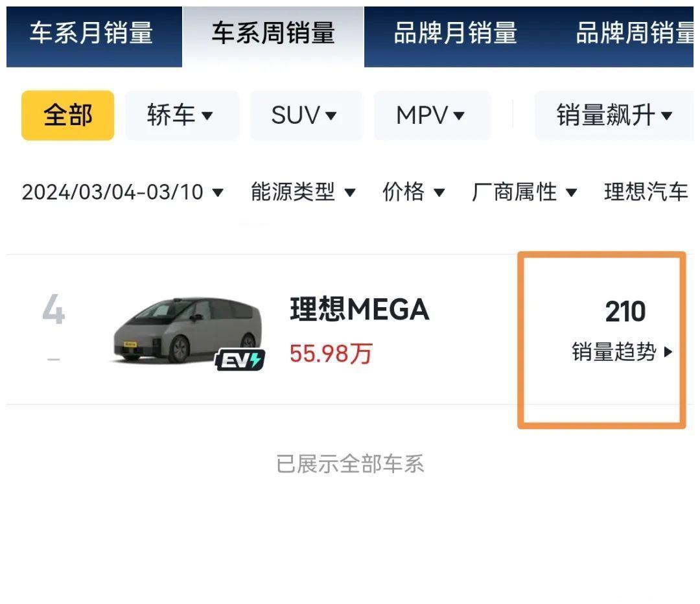Select the 车系周销量 tab
The height and width of the screenshot is (604, 700).
tap(273, 34)
